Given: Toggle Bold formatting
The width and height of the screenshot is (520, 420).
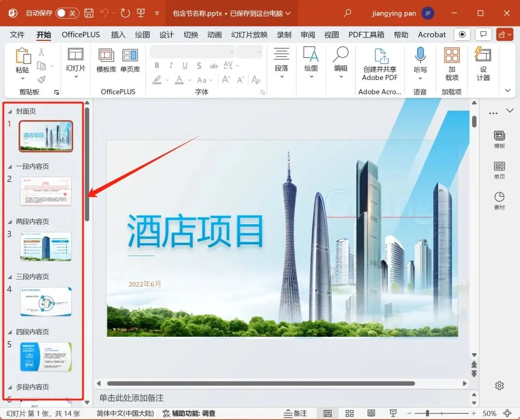Looking at the screenshot, I should tap(157, 65).
